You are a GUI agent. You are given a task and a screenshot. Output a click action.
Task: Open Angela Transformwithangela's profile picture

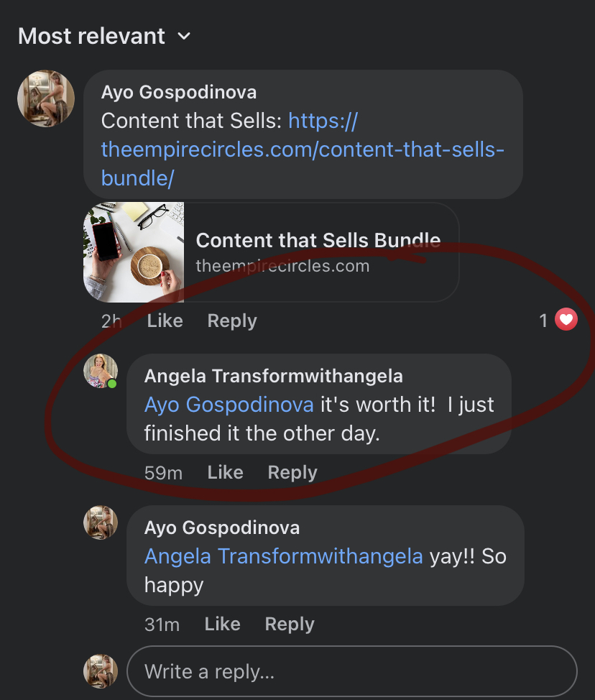(100, 371)
